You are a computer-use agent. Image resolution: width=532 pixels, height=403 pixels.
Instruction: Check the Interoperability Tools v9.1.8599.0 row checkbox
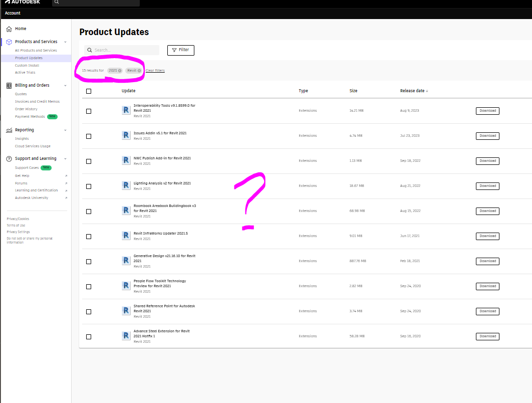(89, 111)
